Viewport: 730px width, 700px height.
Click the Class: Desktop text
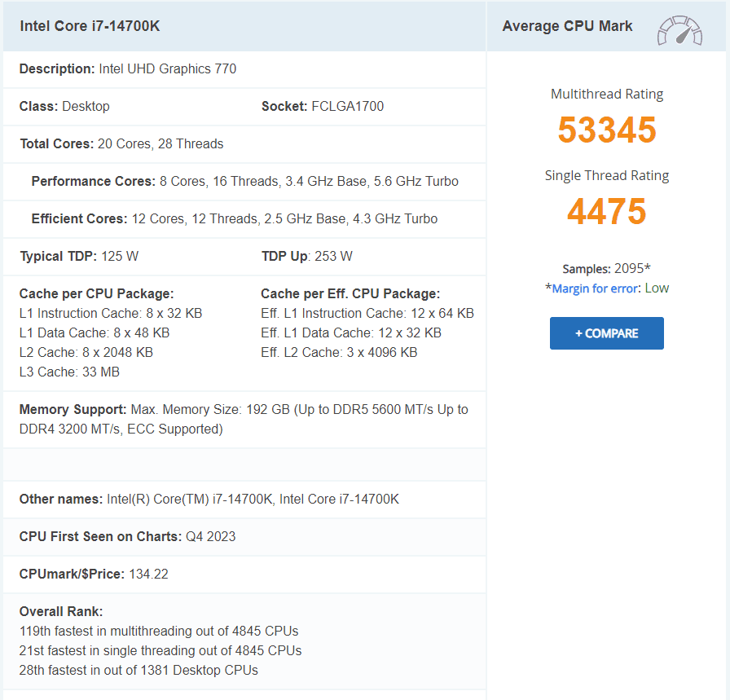pyautogui.click(x=64, y=106)
